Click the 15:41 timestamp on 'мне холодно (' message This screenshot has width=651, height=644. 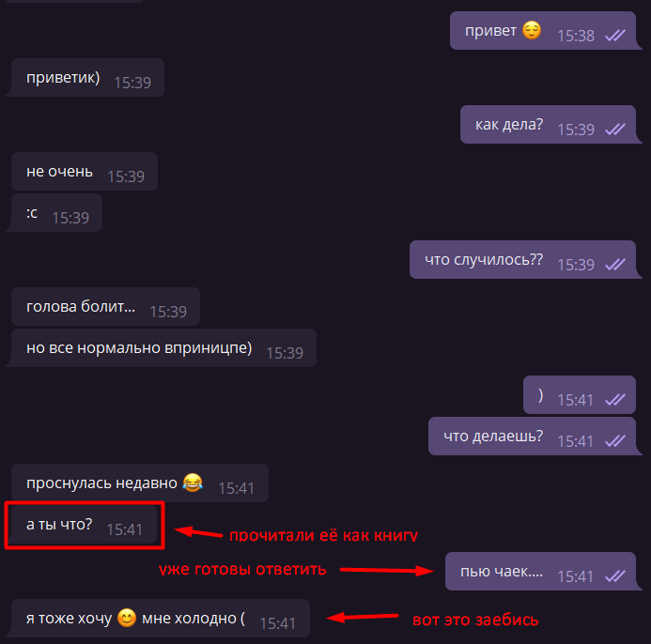277,623
